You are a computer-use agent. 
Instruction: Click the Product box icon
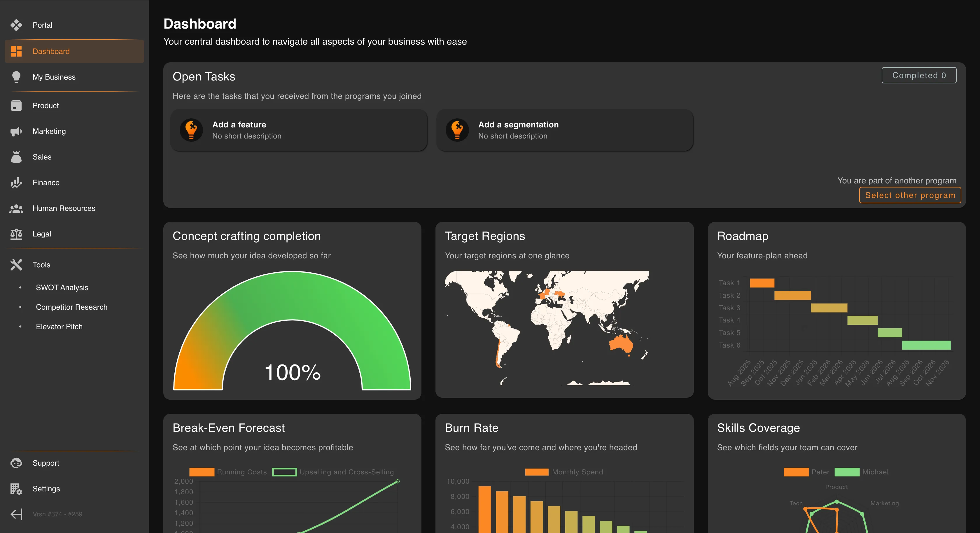[x=16, y=105]
